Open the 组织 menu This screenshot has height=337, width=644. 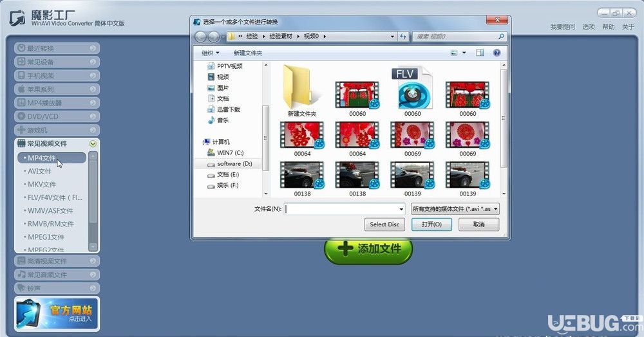click(211, 53)
